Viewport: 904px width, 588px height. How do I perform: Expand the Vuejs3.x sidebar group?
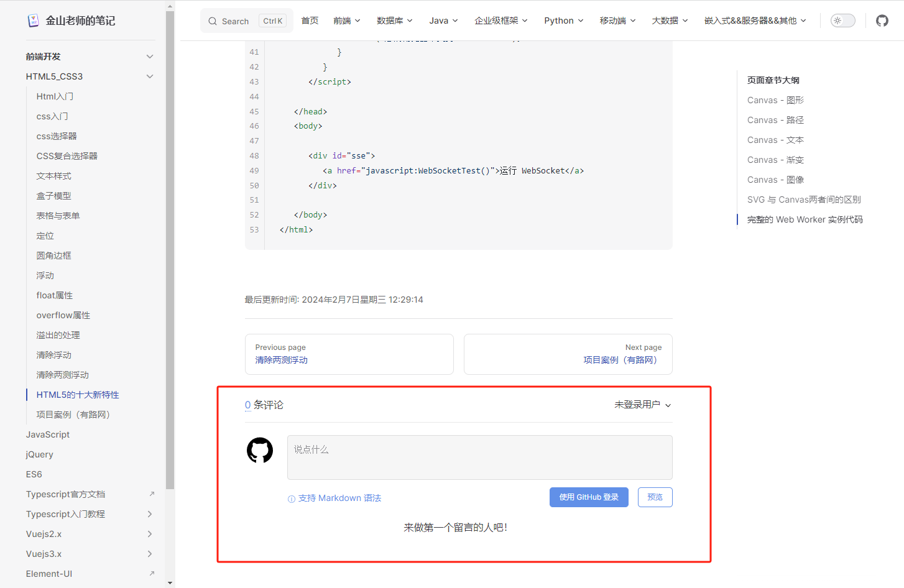(x=150, y=554)
